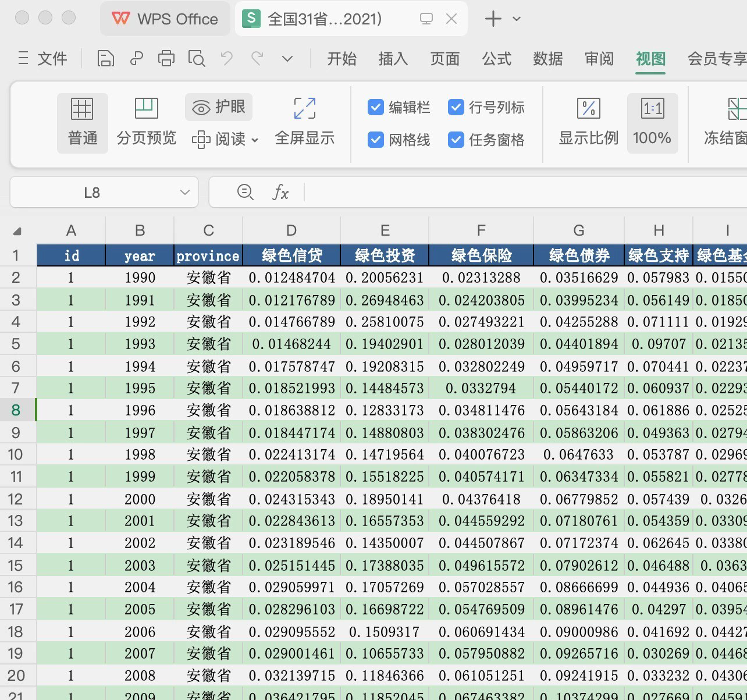
Task: Toggle the 网格线 gridlines checkbox
Action: (x=376, y=140)
